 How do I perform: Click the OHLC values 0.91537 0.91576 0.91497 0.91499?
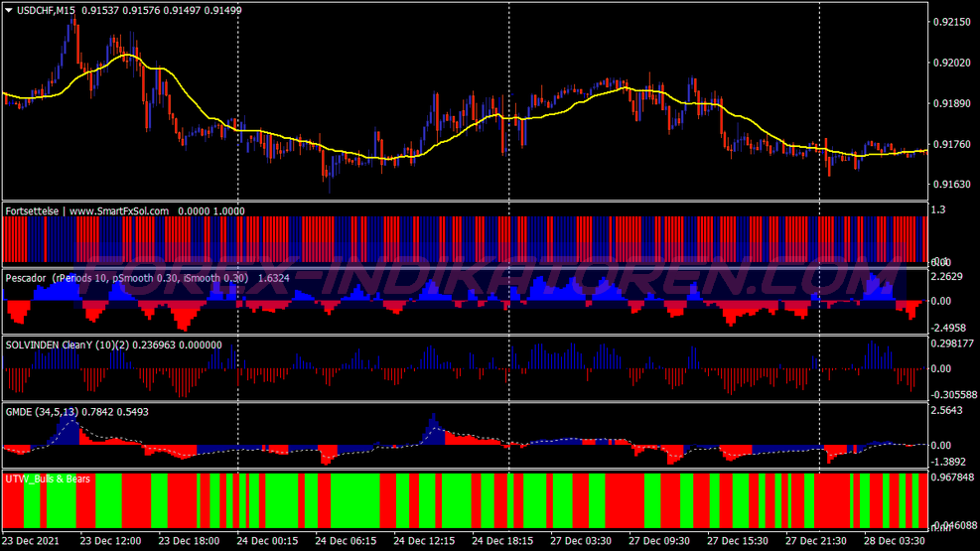coord(161,10)
